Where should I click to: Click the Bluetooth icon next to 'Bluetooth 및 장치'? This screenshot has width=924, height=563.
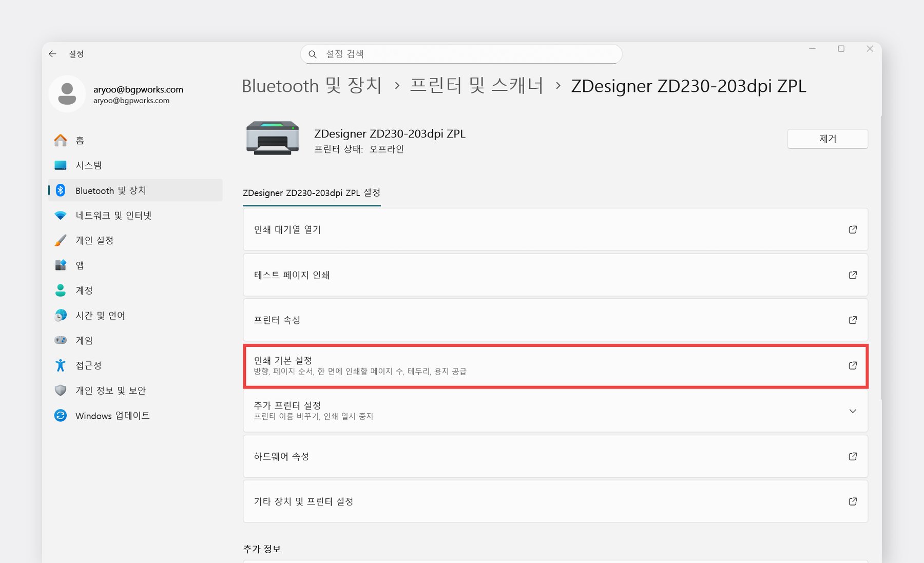pyautogui.click(x=60, y=190)
